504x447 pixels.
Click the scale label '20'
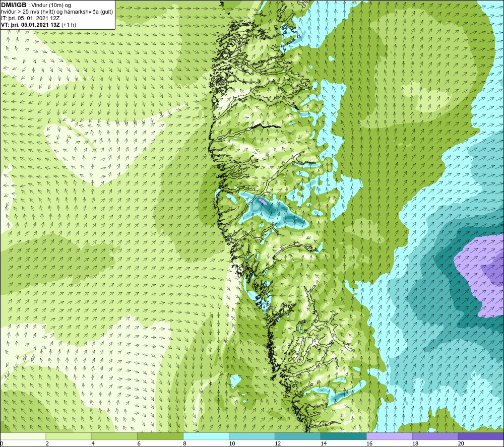click(x=461, y=444)
